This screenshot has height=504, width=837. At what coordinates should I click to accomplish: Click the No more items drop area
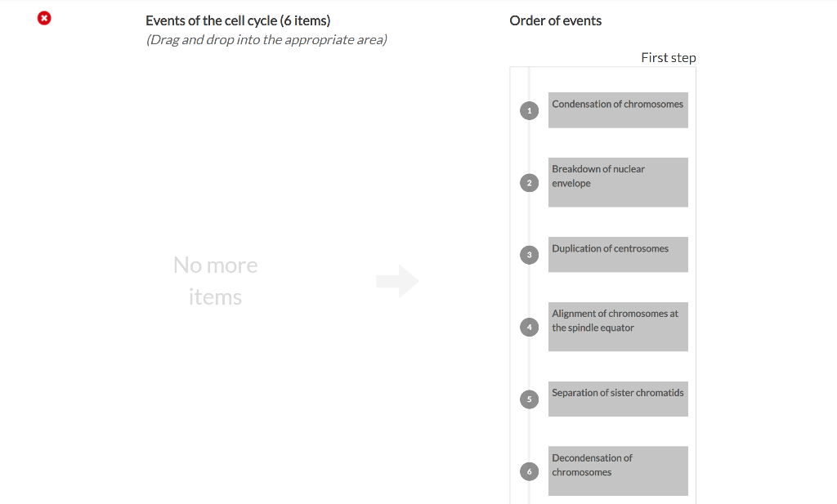(215, 281)
